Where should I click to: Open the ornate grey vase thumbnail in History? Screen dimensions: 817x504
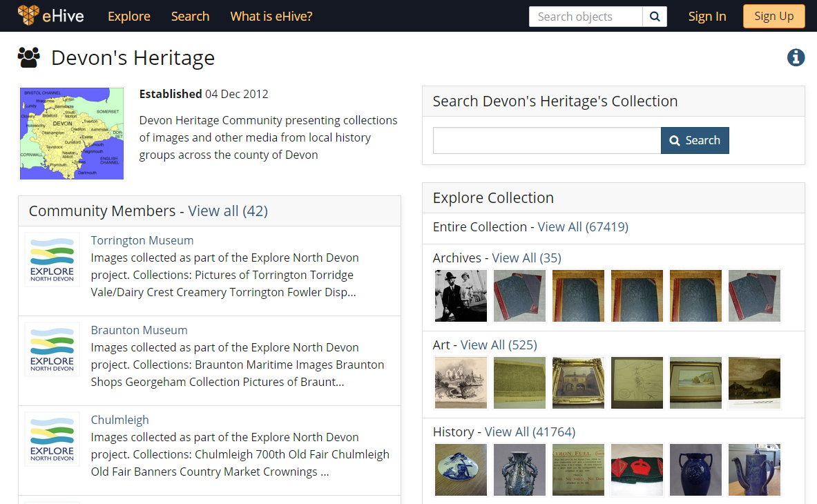(519, 469)
